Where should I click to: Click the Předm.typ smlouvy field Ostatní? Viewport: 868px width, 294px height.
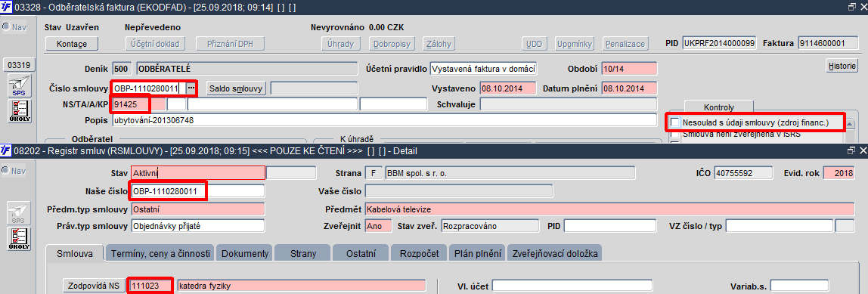(197, 210)
